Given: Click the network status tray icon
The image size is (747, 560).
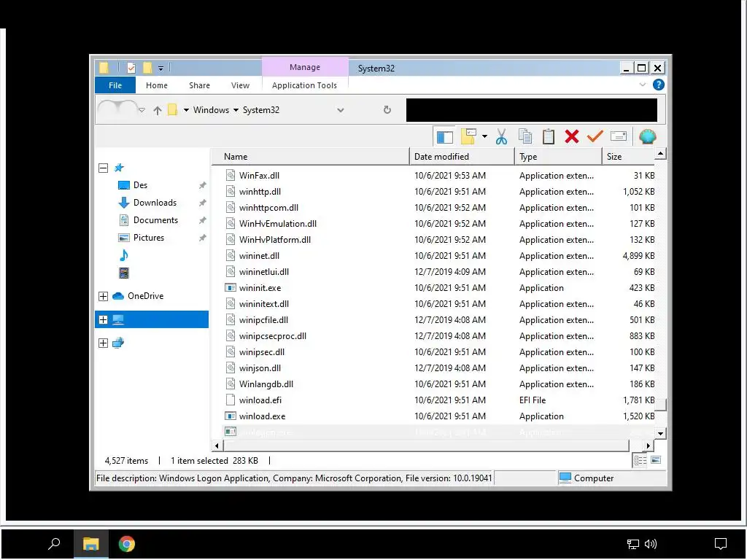Looking at the screenshot, I should click(x=632, y=544).
